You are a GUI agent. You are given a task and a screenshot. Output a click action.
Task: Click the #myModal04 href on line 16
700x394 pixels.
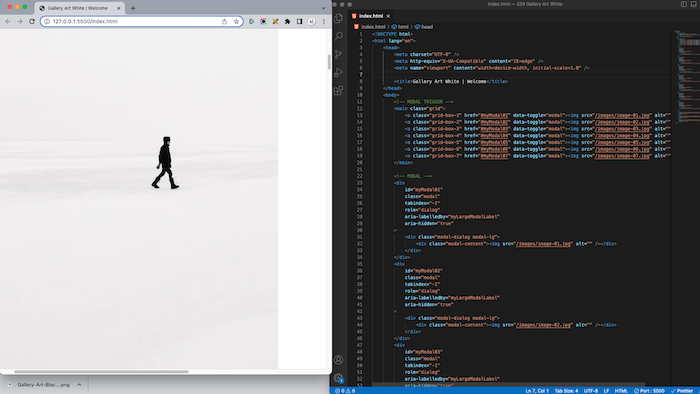[495, 136]
